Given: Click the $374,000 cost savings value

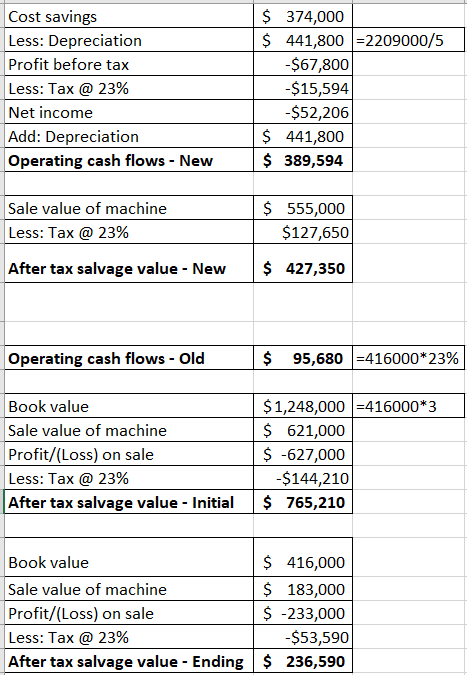Looking at the screenshot, I should (x=303, y=16).
